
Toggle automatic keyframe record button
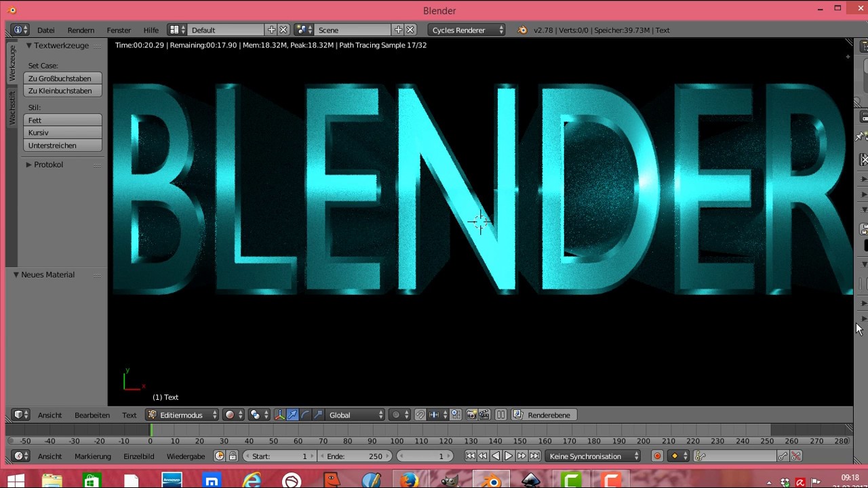(x=657, y=456)
